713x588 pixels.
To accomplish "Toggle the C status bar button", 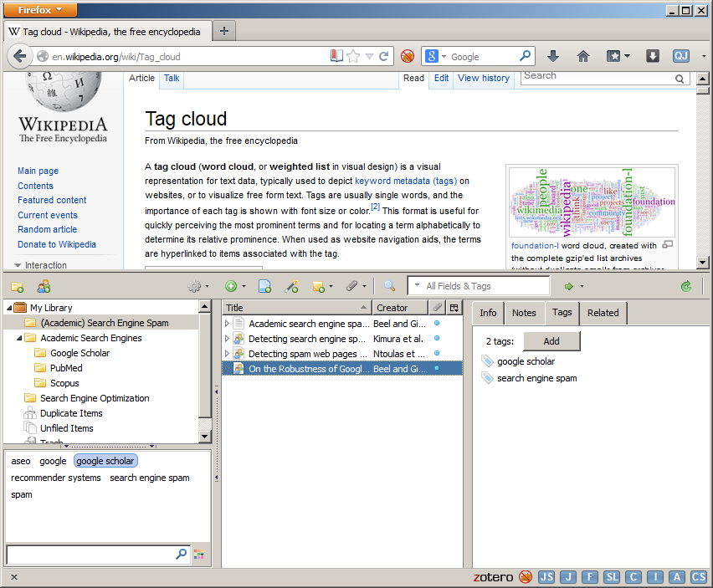I will click(633, 577).
